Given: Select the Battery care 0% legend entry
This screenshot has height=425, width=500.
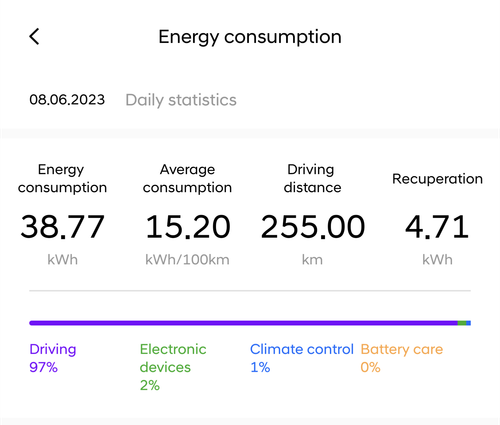Looking at the screenshot, I should [x=402, y=358].
